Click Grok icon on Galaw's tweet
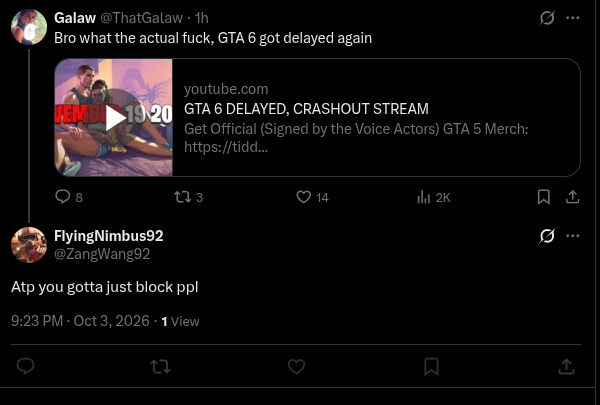Screen dimensions: 600x405 click(547, 18)
